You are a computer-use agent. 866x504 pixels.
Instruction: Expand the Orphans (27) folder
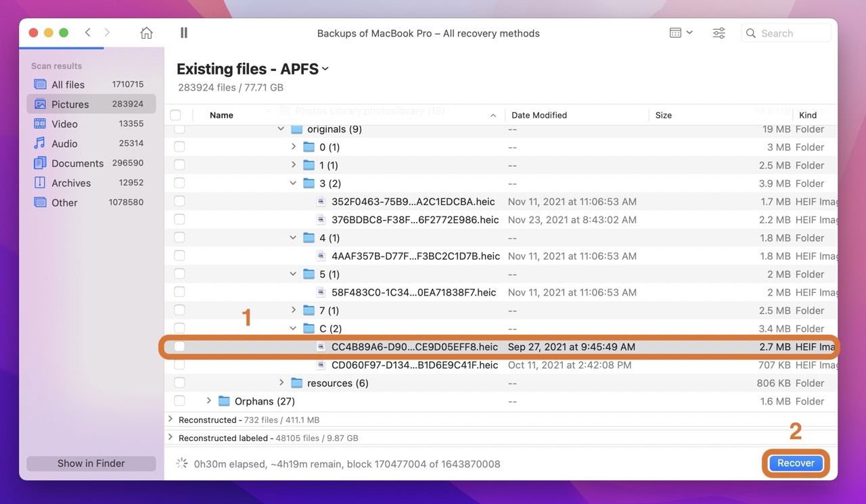tap(208, 401)
